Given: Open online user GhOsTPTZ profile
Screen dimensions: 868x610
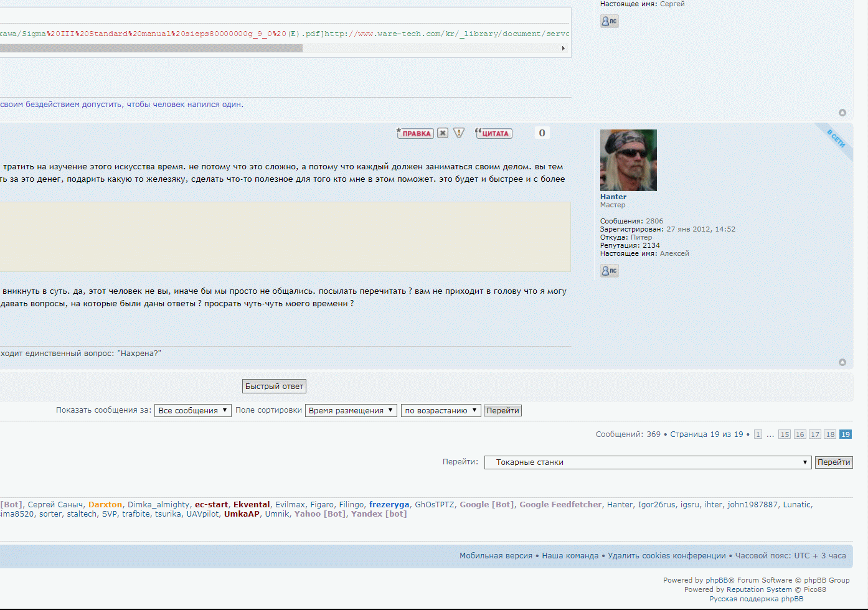Looking at the screenshot, I should coord(435,505).
